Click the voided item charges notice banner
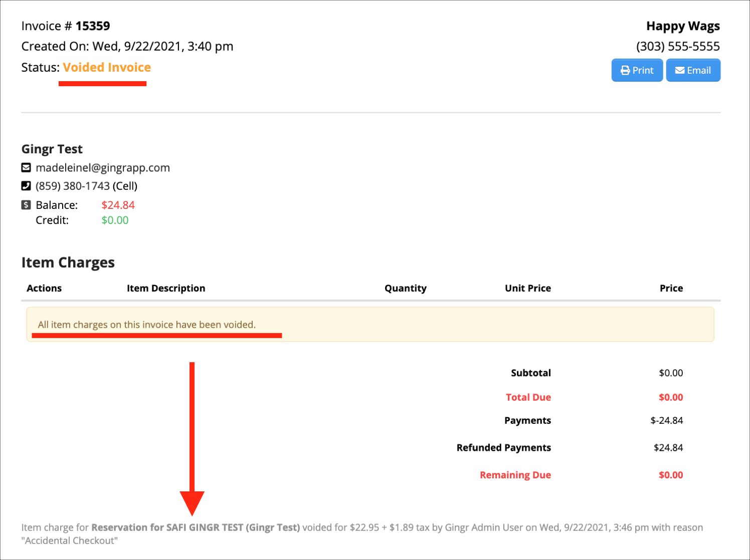The image size is (750, 560). (370, 325)
